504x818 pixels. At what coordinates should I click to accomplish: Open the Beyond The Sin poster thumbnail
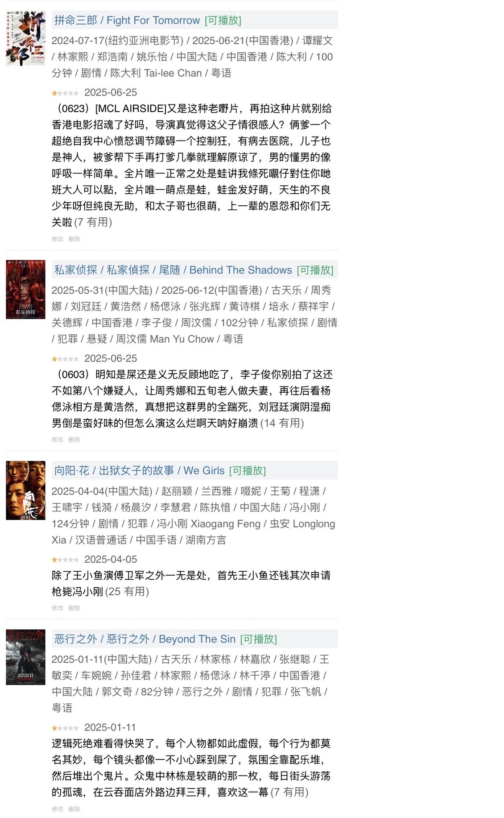[x=25, y=657]
